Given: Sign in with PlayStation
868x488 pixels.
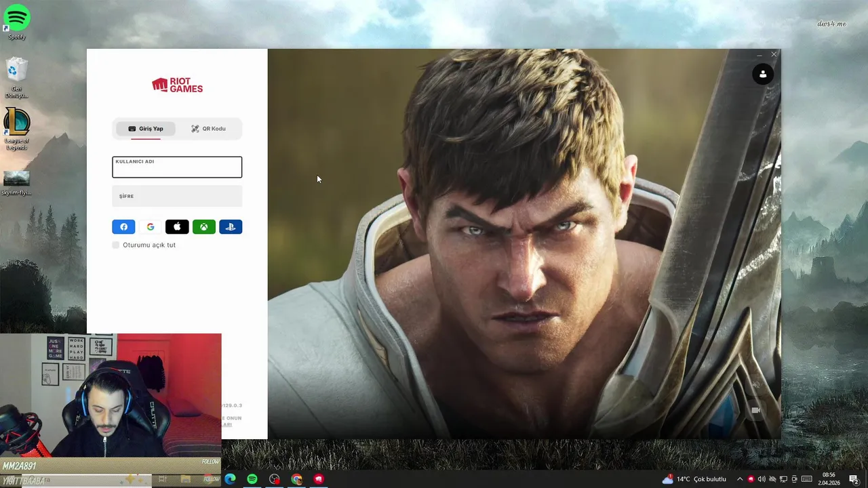Looking at the screenshot, I should point(231,227).
